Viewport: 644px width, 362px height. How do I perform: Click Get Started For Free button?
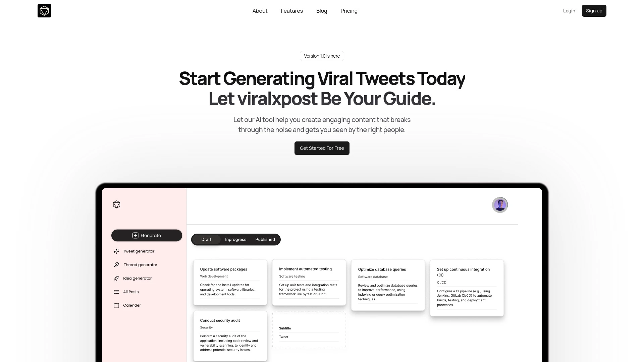(322, 148)
